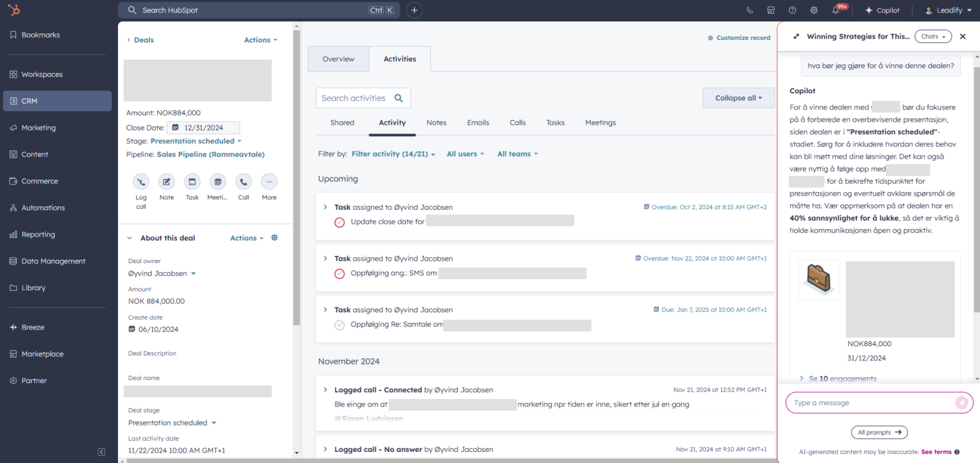
Task: Mark the Update close date task complete
Action: 339,223
